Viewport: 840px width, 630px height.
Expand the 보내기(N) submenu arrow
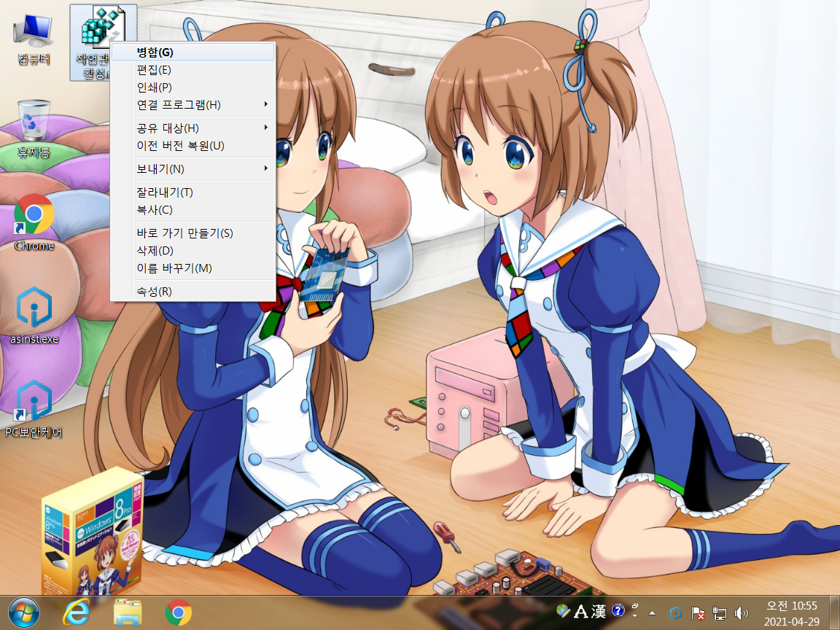click(265, 168)
